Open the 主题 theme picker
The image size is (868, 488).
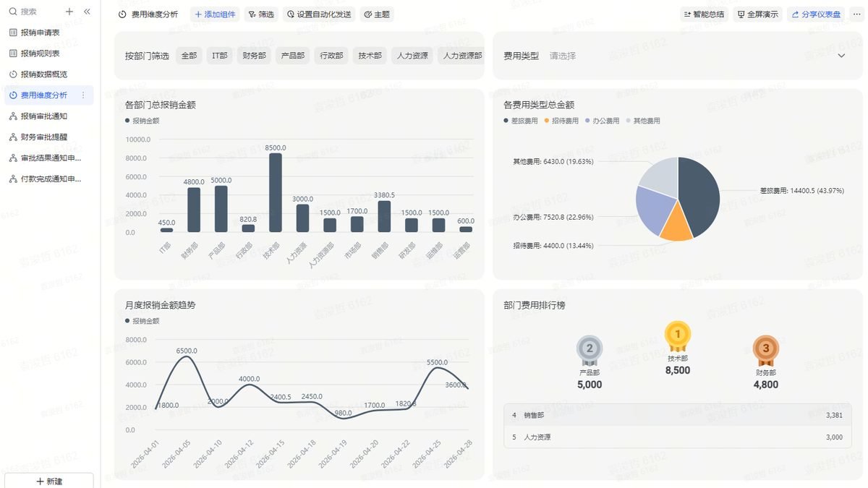pyautogui.click(x=377, y=14)
